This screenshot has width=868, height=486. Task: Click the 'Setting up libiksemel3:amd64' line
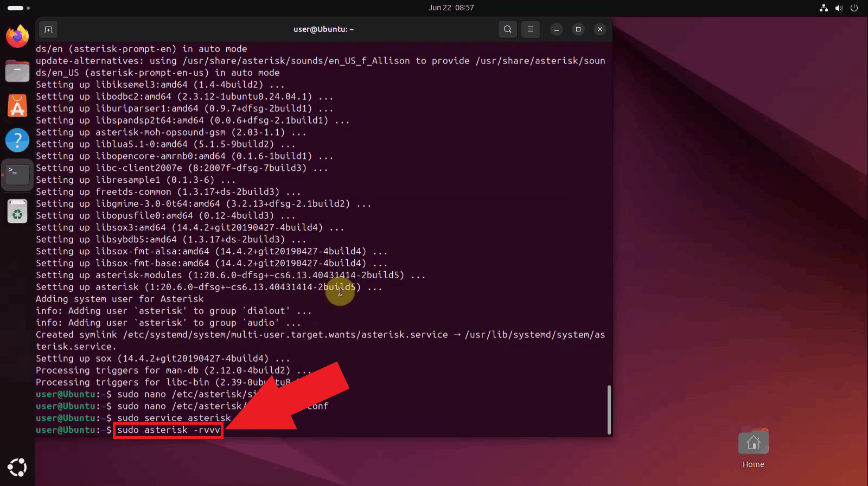160,85
